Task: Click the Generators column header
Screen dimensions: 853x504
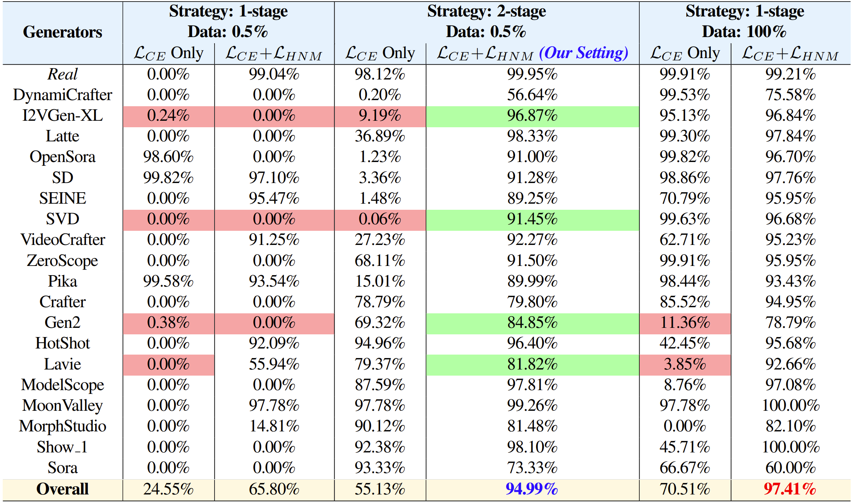Action: (x=62, y=32)
